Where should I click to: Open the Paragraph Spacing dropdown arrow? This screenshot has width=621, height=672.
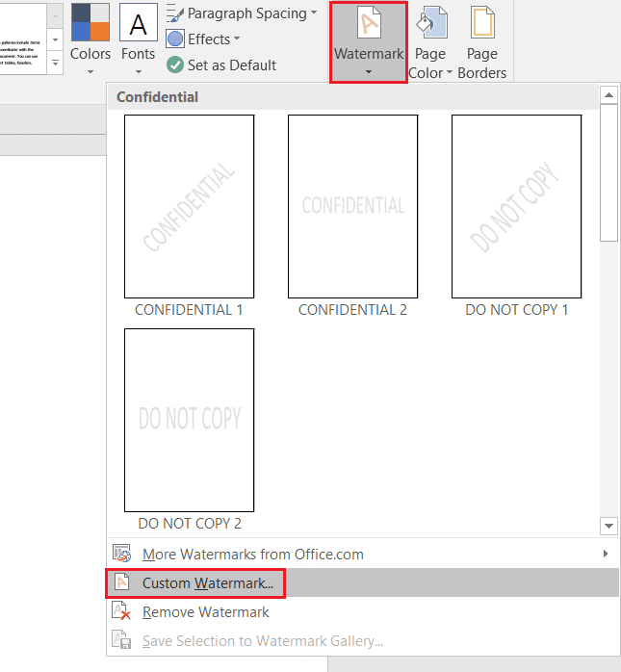[x=314, y=13]
